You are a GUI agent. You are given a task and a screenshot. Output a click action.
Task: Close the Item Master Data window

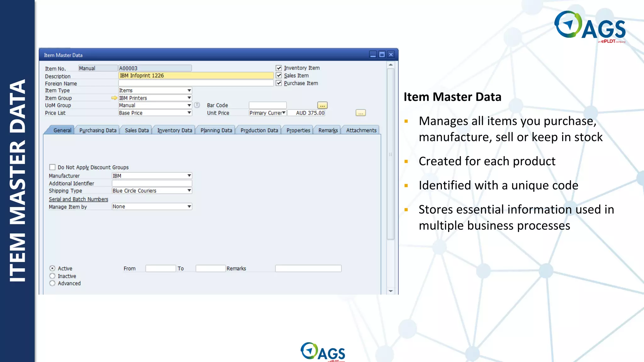(x=391, y=55)
